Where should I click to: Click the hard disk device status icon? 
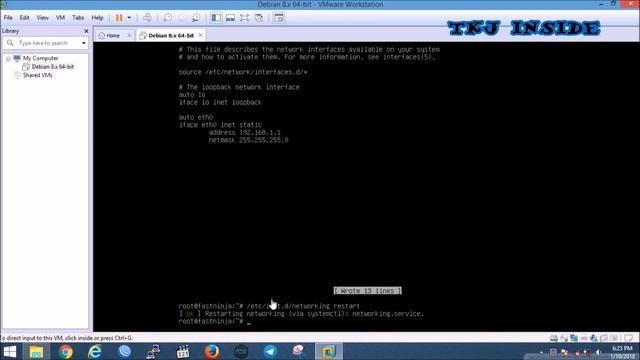[554, 338]
